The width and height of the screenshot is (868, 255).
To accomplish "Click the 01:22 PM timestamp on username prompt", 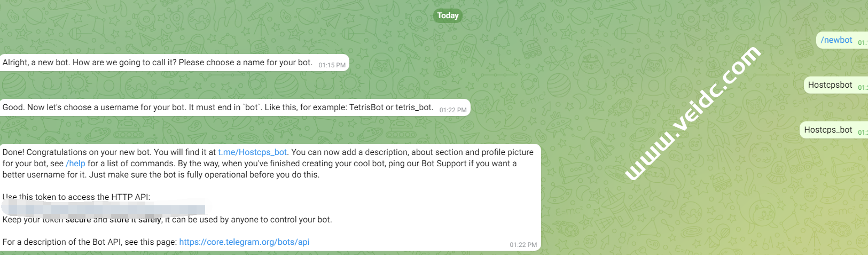I will click(453, 110).
